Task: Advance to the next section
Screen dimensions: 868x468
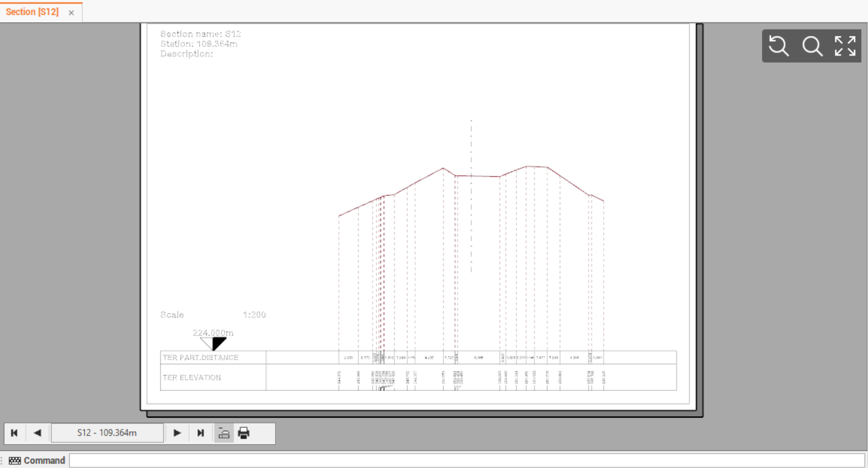Action: (178, 433)
